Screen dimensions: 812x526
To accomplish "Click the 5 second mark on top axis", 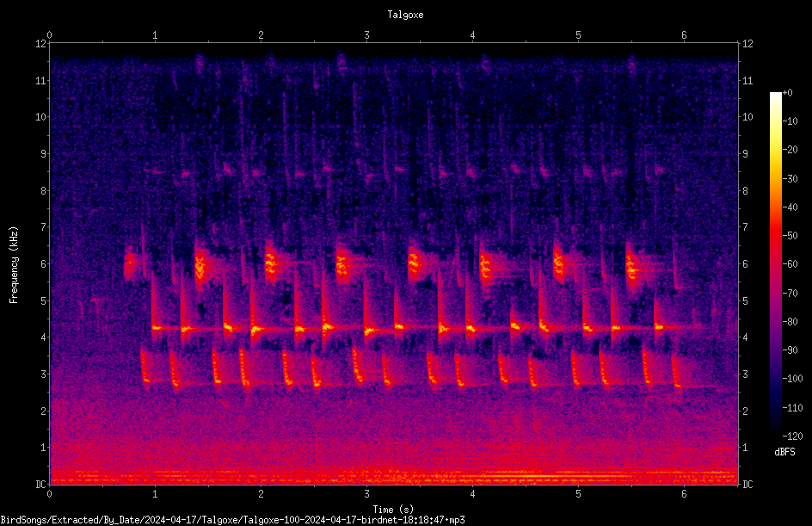I will pos(578,35).
